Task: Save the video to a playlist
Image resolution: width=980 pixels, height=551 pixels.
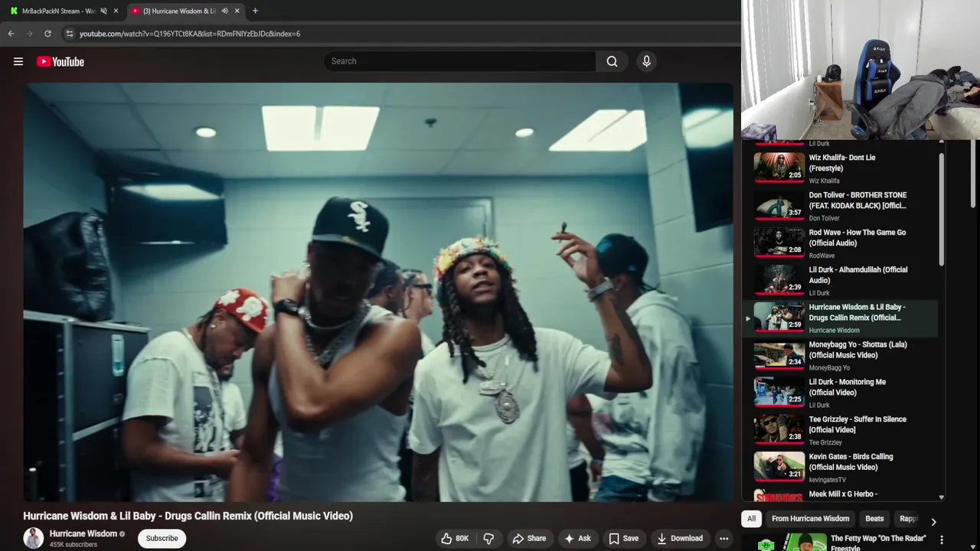Action: point(623,539)
